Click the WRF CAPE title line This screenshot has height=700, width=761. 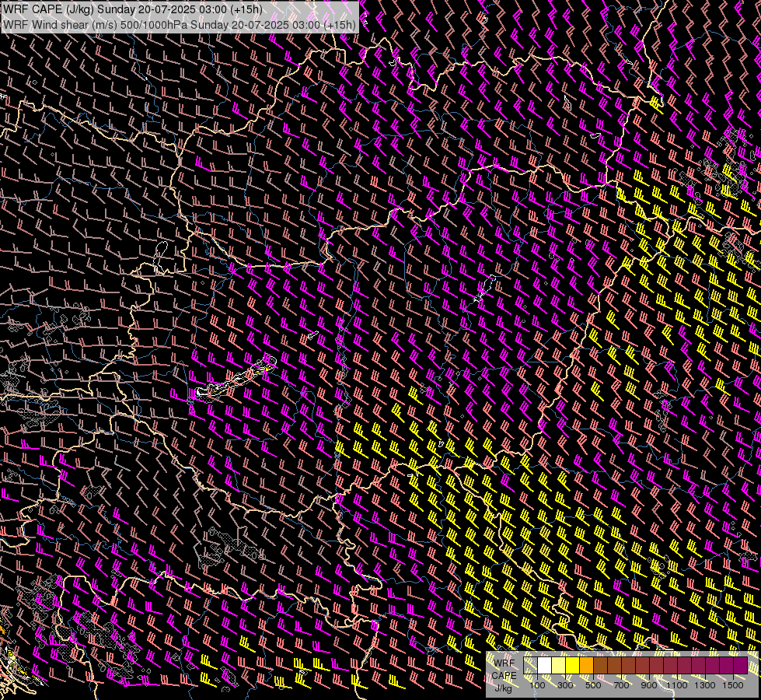tap(133, 9)
